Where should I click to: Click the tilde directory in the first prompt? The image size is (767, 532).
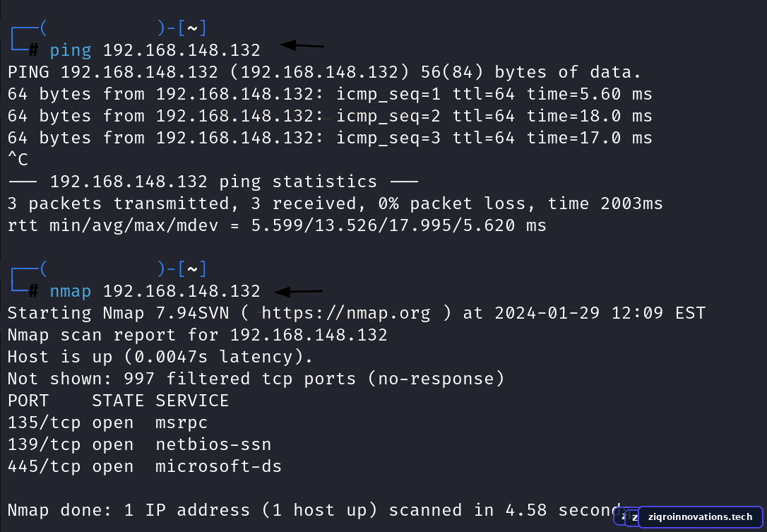click(x=192, y=28)
